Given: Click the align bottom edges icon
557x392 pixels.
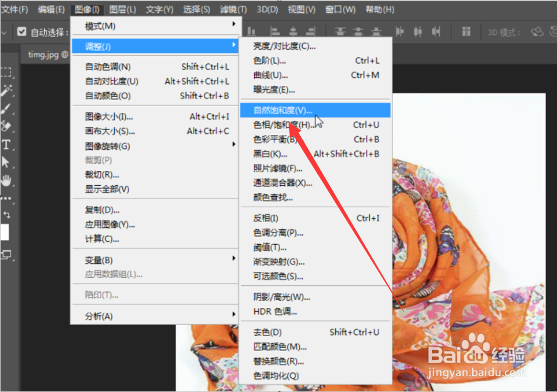Looking at the screenshot, I should 251,32.
